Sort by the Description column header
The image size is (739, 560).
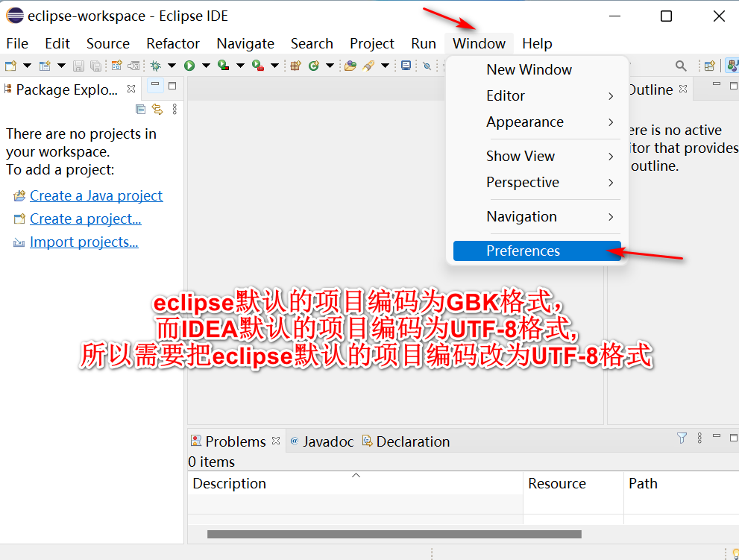pos(356,483)
